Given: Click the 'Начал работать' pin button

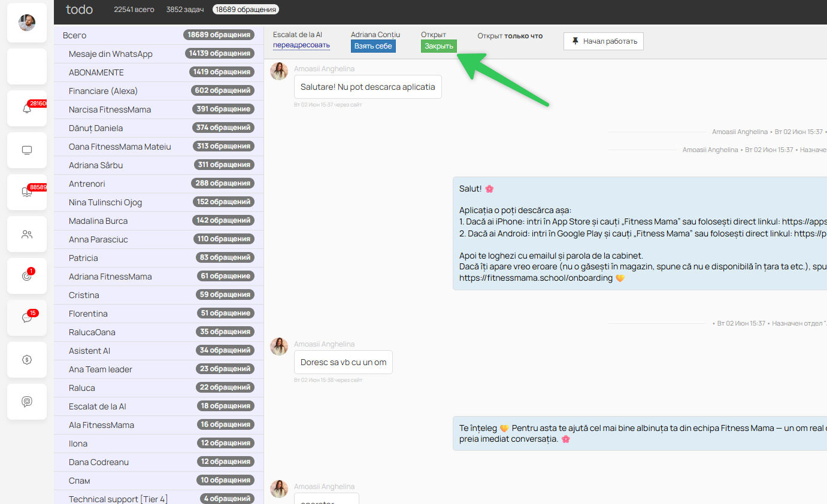Looking at the screenshot, I should pos(604,41).
